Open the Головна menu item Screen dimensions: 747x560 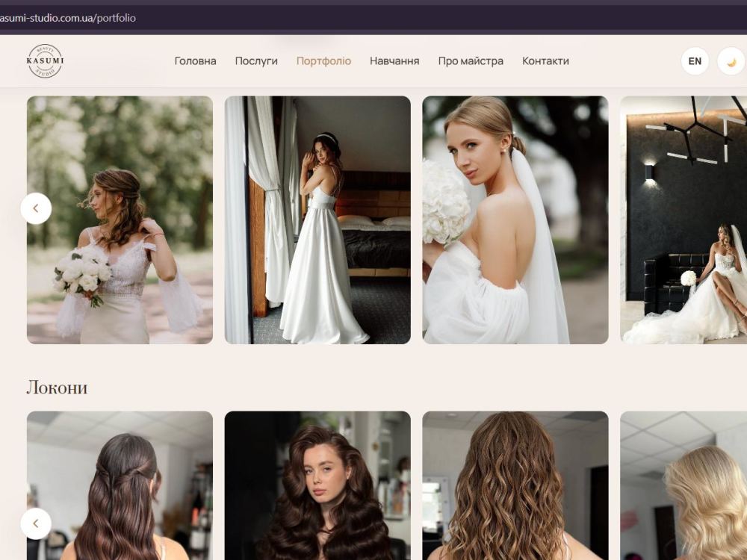click(x=195, y=61)
